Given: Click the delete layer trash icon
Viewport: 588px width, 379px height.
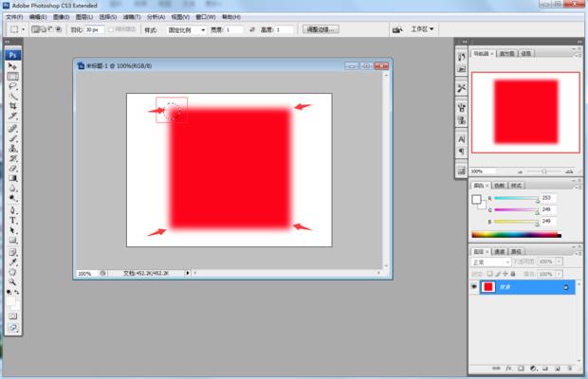Looking at the screenshot, I should [569, 367].
